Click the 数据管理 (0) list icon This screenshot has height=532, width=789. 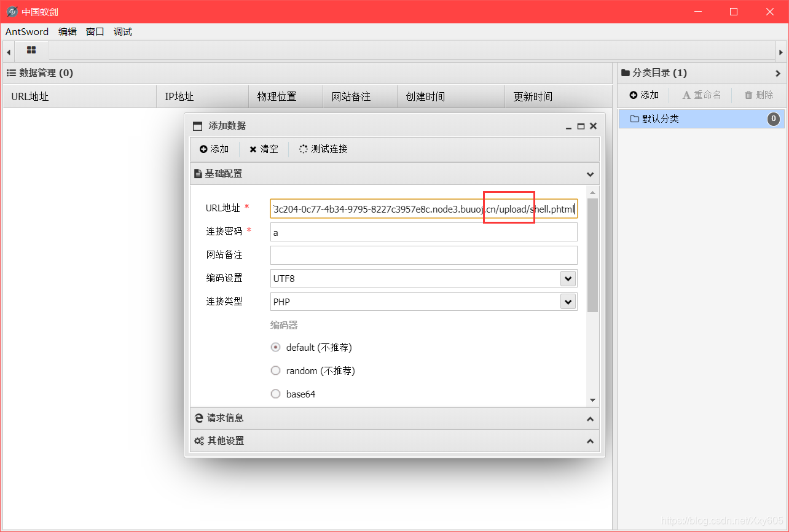(11, 73)
